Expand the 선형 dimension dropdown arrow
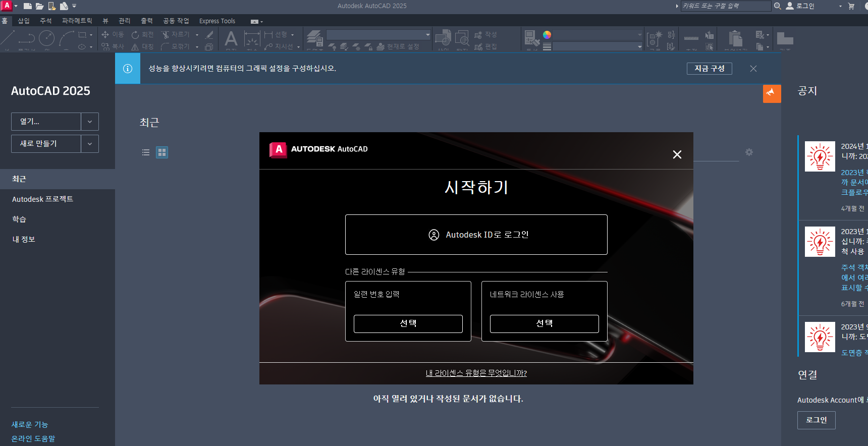Screen dimensions: 868x446 [292, 35]
